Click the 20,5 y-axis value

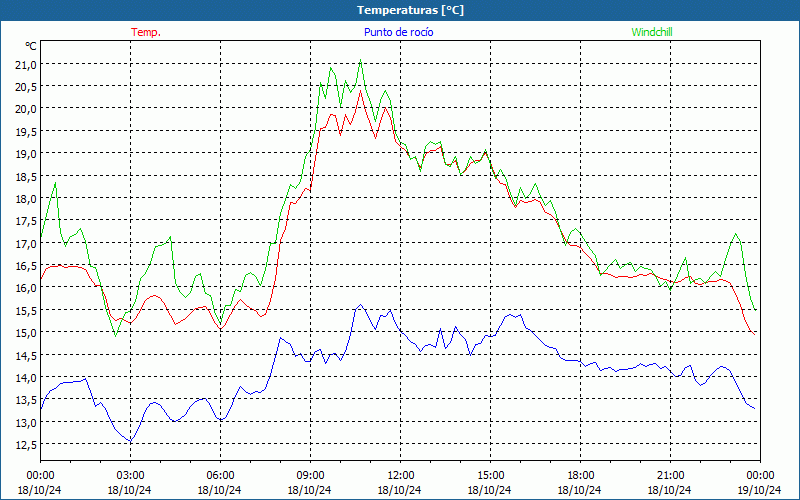(27, 87)
